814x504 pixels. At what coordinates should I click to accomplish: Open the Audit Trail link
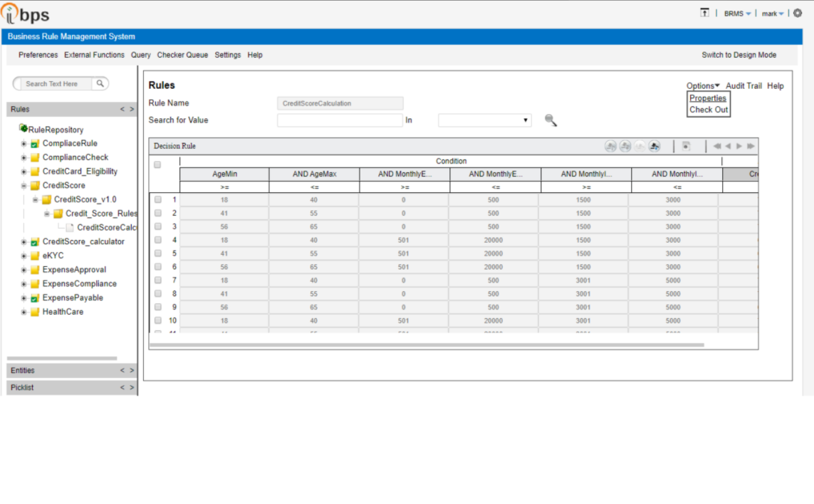pos(743,85)
